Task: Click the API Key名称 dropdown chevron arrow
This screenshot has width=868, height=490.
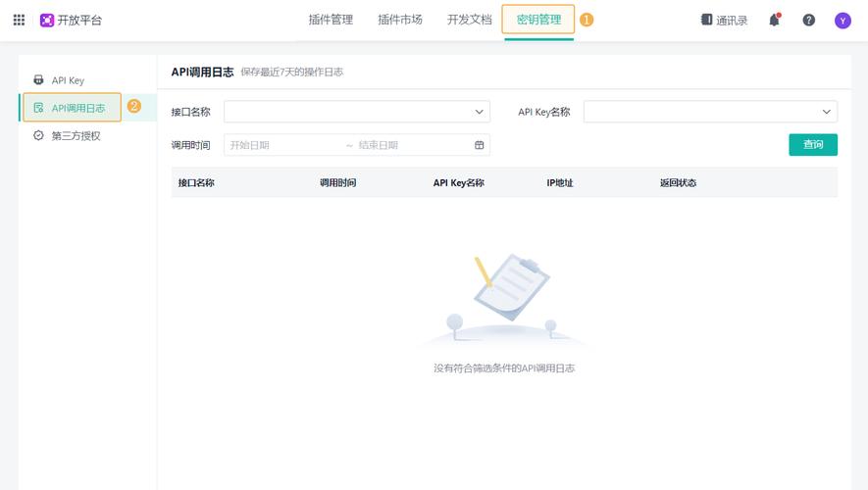Action: coord(827,112)
